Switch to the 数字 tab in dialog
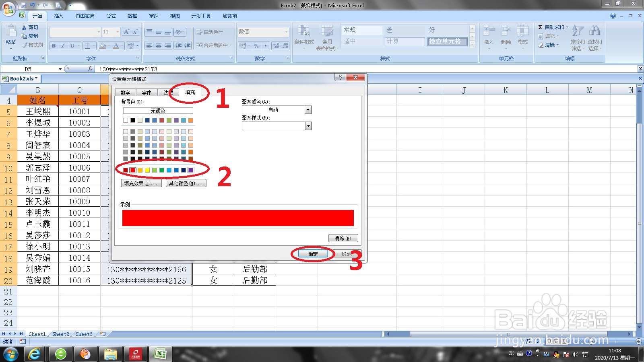 tap(125, 93)
